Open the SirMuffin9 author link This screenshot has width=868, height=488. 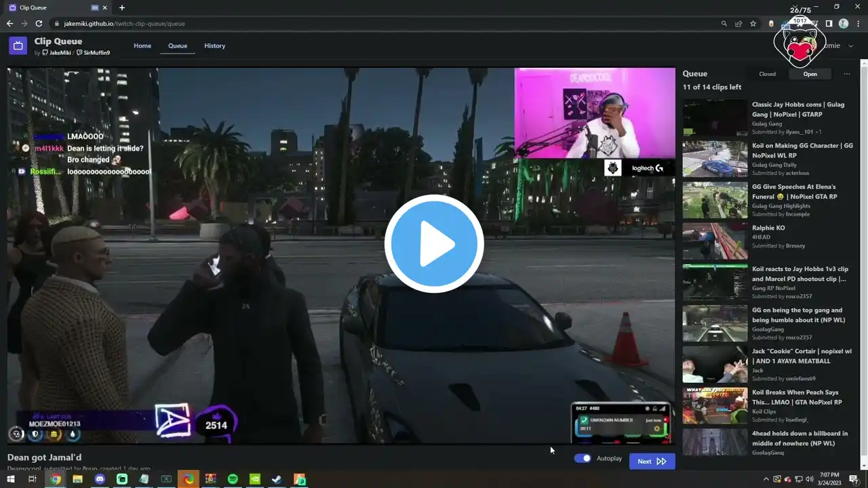click(x=93, y=53)
